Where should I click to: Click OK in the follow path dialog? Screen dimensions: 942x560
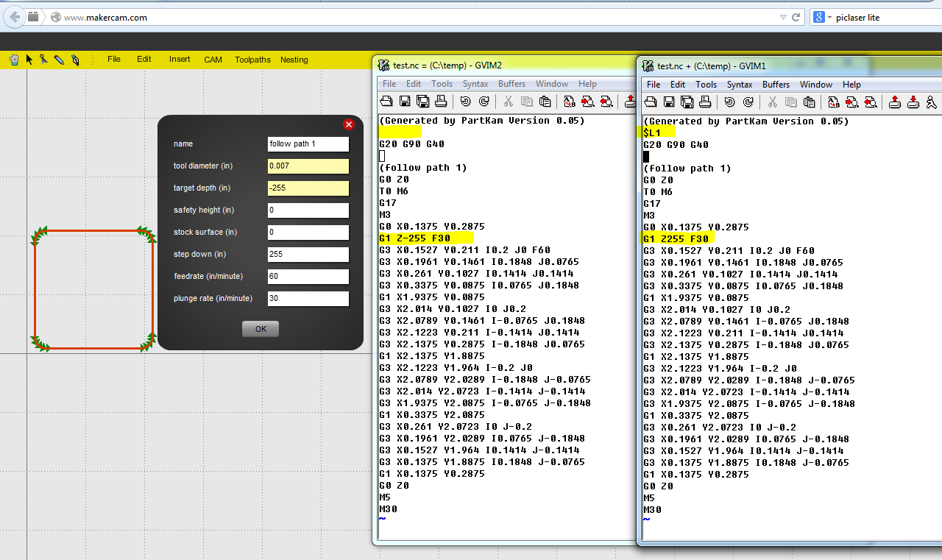(x=261, y=329)
